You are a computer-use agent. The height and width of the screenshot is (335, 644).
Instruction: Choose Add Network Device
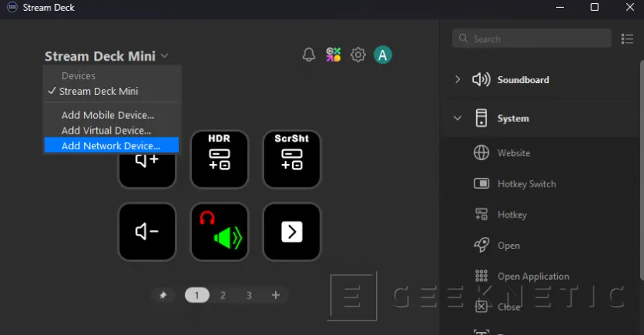111,145
